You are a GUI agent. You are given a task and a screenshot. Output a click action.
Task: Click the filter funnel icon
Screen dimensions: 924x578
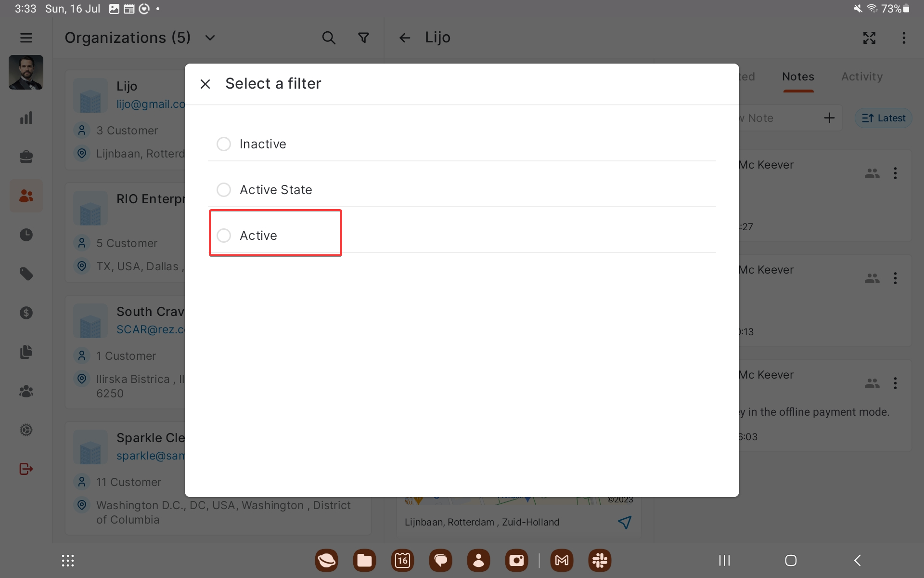(x=364, y=38)
